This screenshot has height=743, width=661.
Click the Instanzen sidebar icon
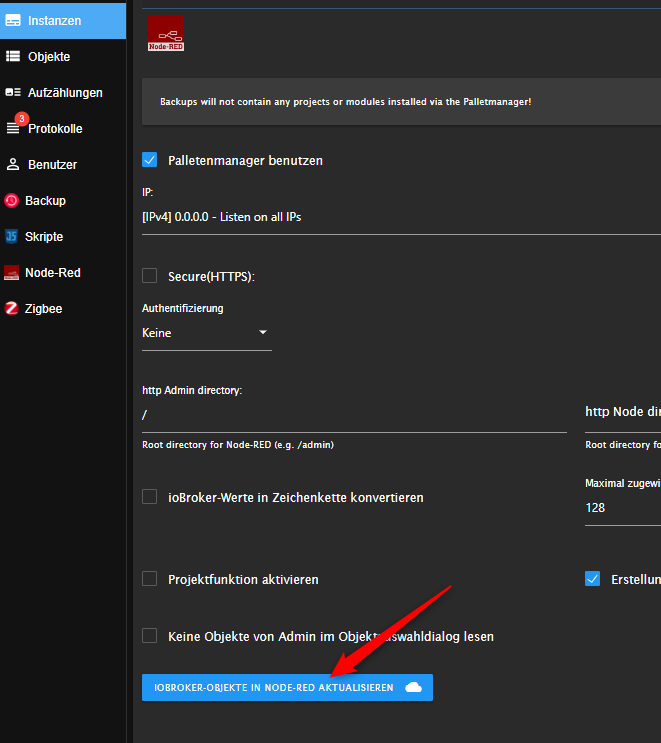(x=13, y=20)
